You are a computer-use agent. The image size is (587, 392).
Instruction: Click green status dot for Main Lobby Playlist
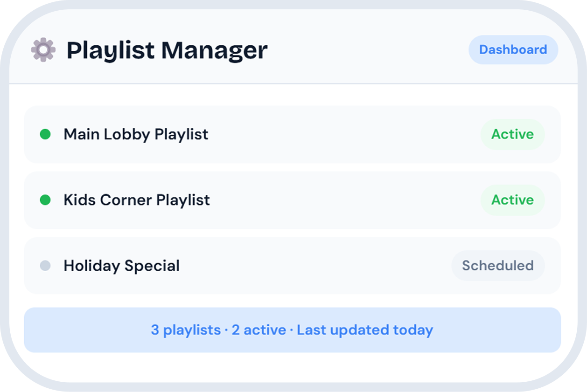[45, 135]
